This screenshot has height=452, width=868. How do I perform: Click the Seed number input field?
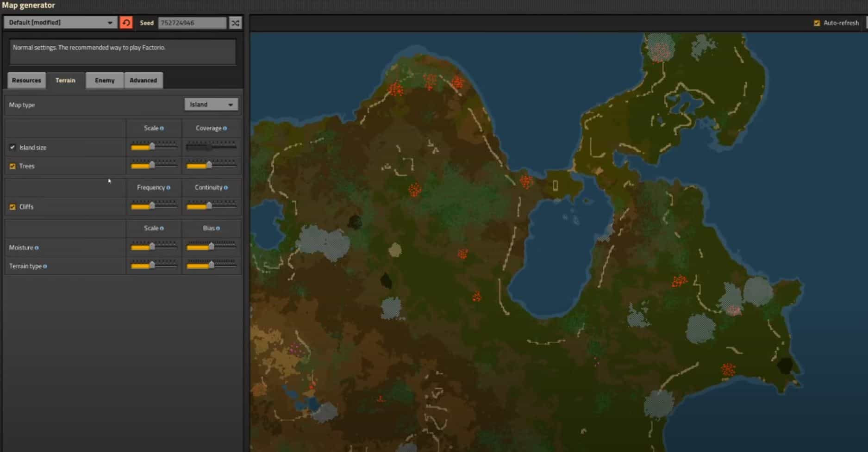(x=192, y=23)
